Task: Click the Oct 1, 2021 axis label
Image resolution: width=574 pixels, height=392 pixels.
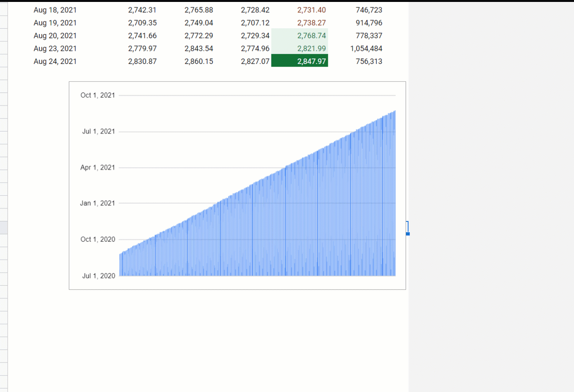Action: click(98, 95)
